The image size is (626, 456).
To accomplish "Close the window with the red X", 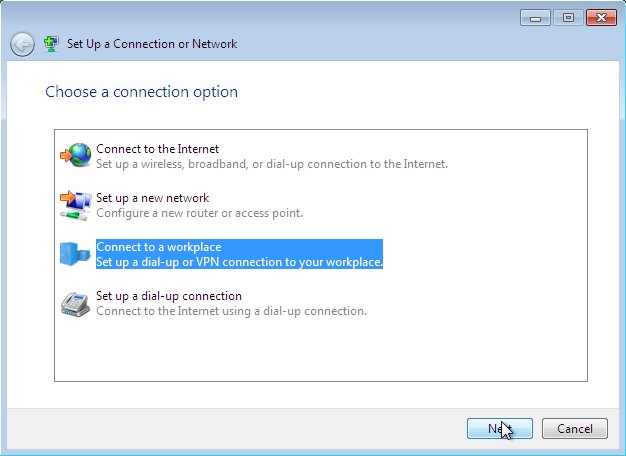I will [600, 18].
